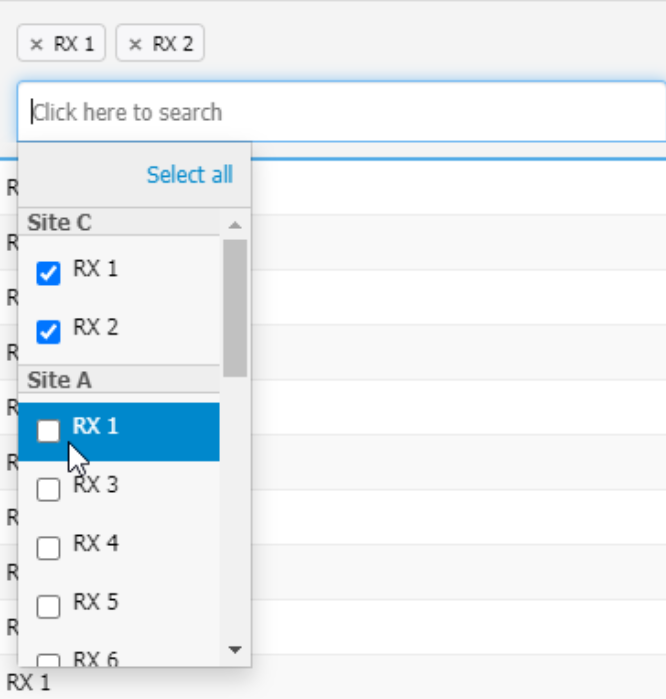Click the Site A group header
Image resolution: width=666 pixels, height=699 pixels.
60,380
